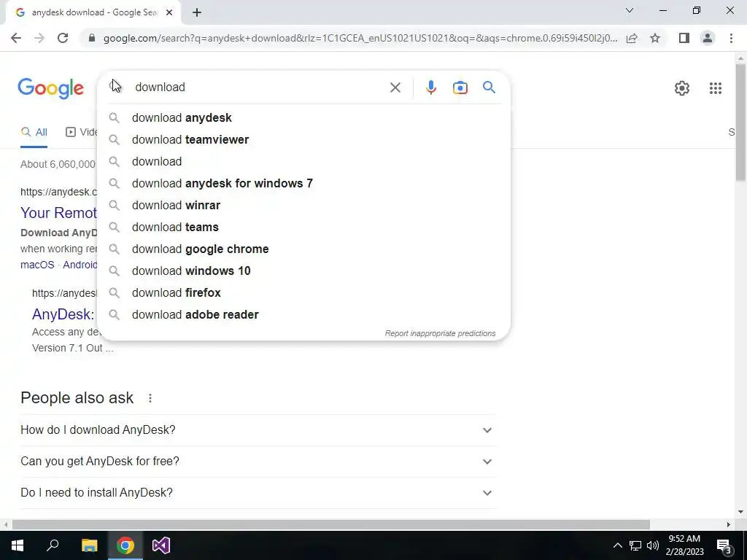
Task: Open Google quick settings gear
Action: pos(682,88)
